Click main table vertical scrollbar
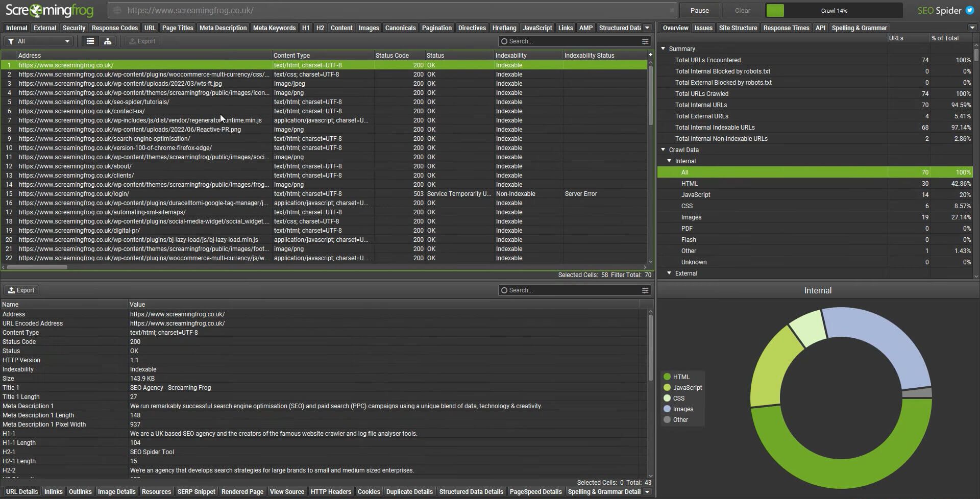 coord(651,96)
